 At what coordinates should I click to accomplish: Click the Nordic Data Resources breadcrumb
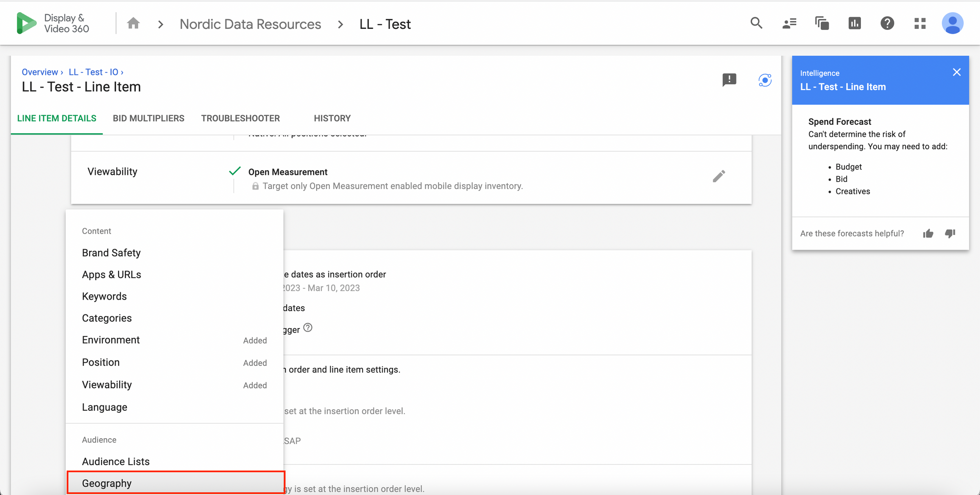pyautogui.click(x=250, y=24)
